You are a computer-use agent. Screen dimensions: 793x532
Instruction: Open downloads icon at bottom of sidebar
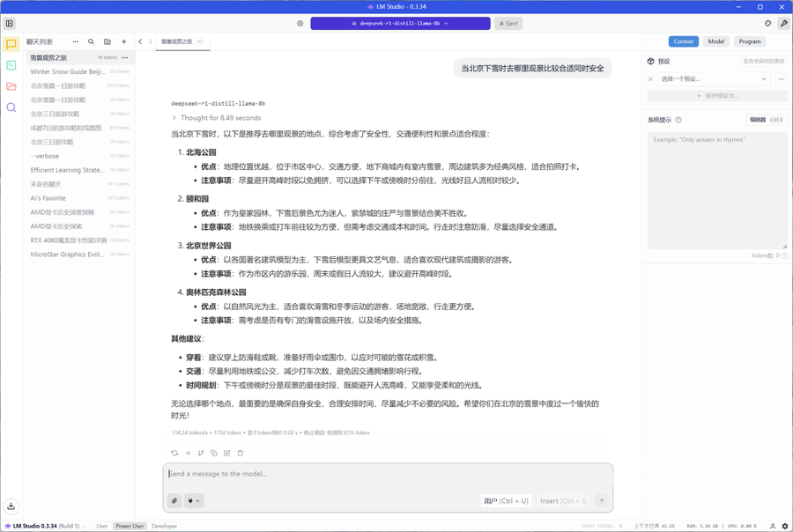11,506
